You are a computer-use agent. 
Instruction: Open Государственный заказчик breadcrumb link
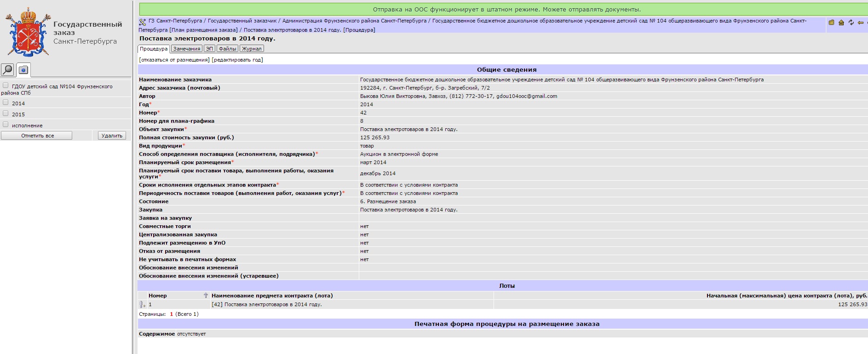point(242,21)
